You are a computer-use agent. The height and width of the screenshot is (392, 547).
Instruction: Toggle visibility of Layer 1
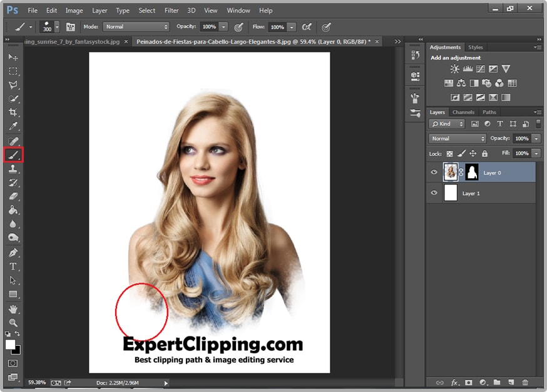pos(434,193)
